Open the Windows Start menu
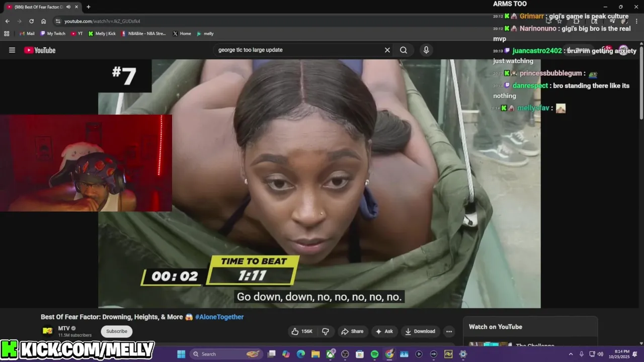The height and width of the screenshot is (362, 644). (181, 354)
